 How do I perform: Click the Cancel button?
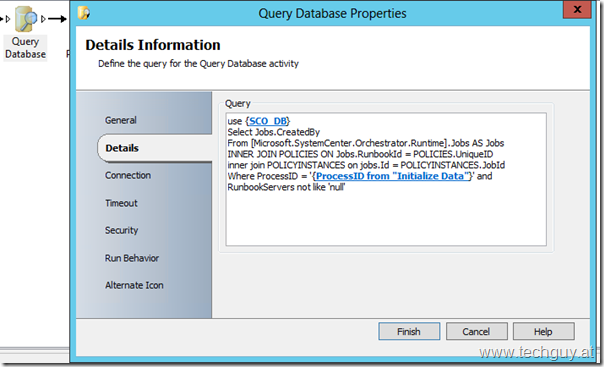[476, 332]
